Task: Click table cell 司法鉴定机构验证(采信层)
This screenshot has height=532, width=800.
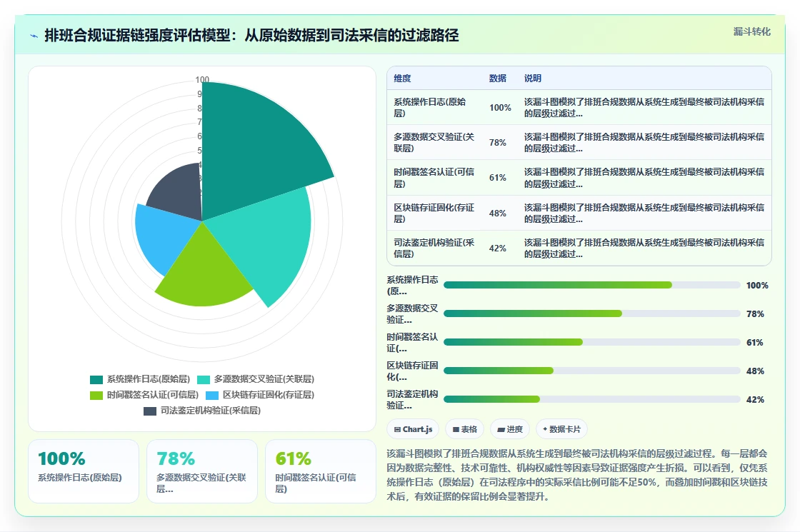Action: pyautogui.click(x=434, y=248)
